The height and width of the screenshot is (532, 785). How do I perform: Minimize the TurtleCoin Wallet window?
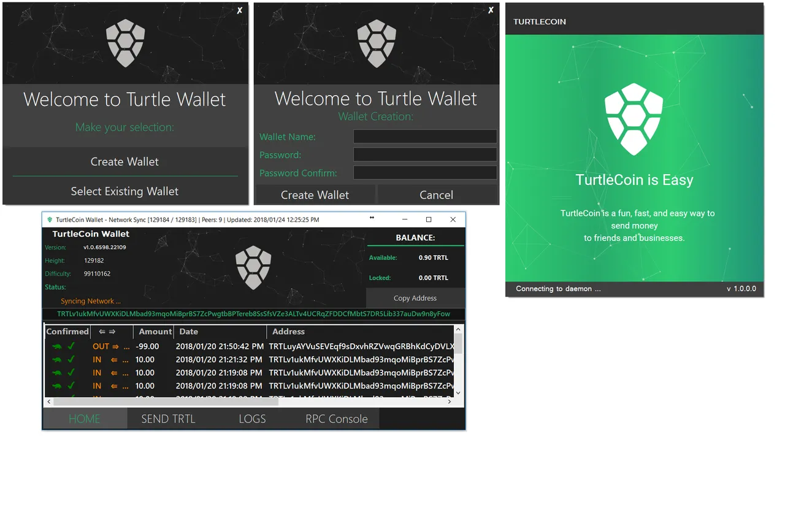pos(405,219)
